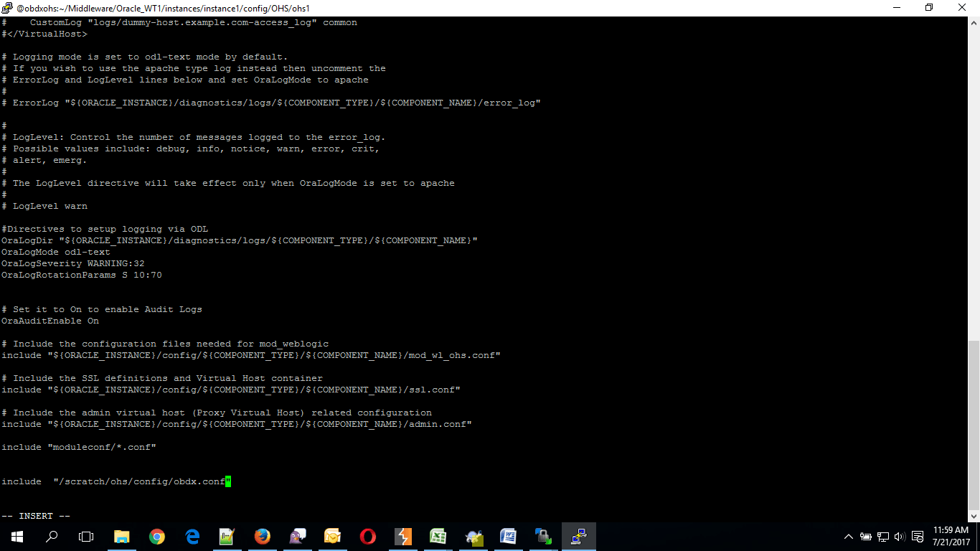
Task: Open Outlook from the taskbar
Action: tap(332, 535)
